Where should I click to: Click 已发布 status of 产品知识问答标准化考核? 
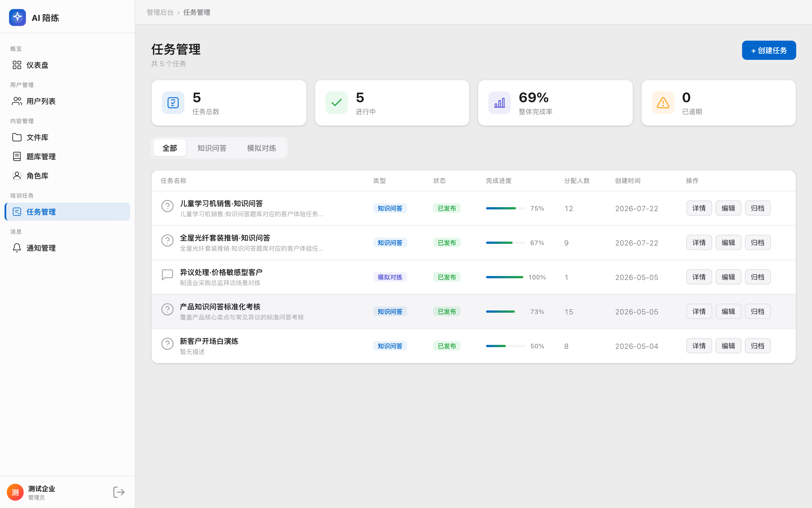click(x=447, y=312)
